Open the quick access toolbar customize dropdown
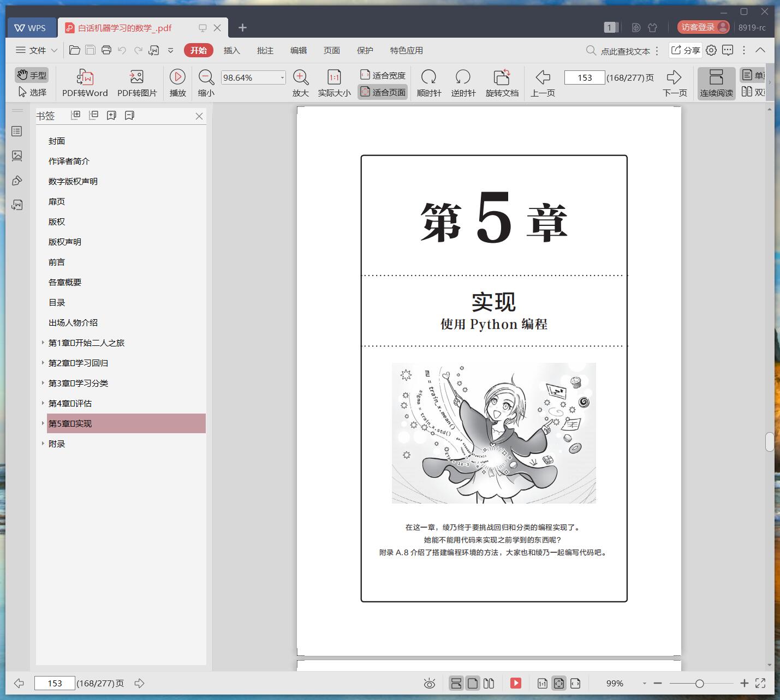 point(170,50)
